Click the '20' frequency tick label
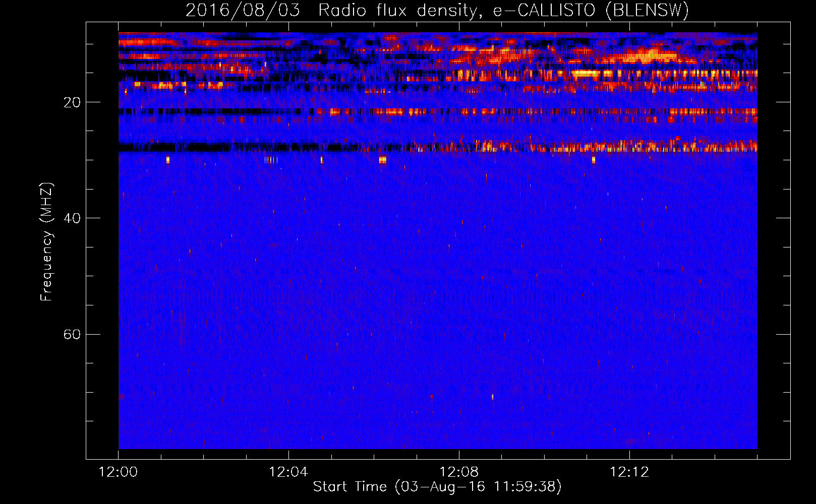Screen dimensions: 816x504 click(72, 102)
